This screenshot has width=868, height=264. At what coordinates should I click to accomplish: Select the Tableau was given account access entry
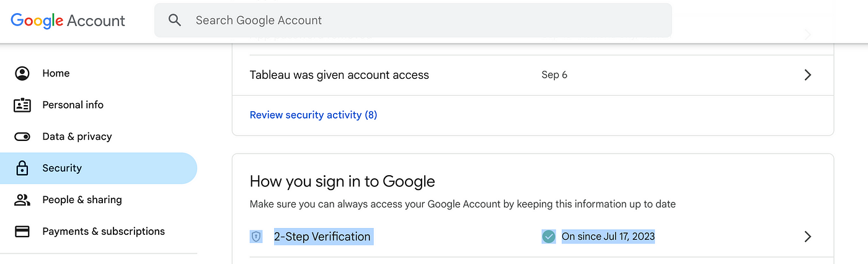pyautogui.click(x=339, y=75)
